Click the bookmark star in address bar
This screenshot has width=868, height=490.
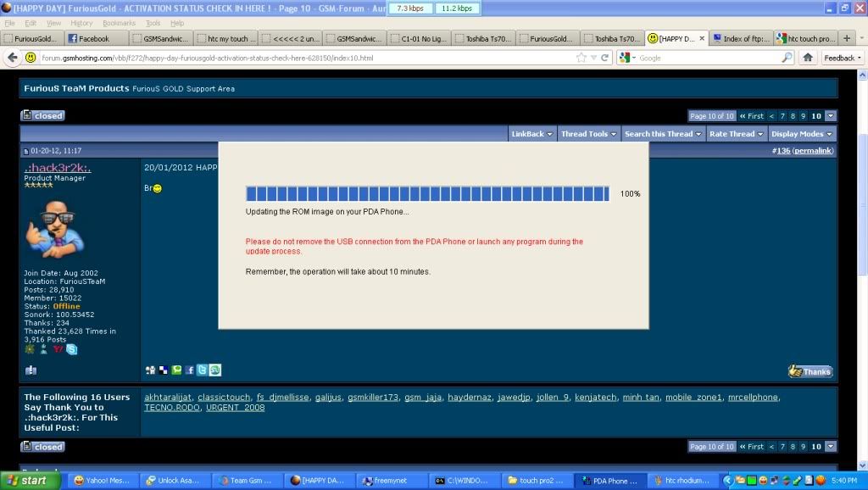tap(581, 58)
